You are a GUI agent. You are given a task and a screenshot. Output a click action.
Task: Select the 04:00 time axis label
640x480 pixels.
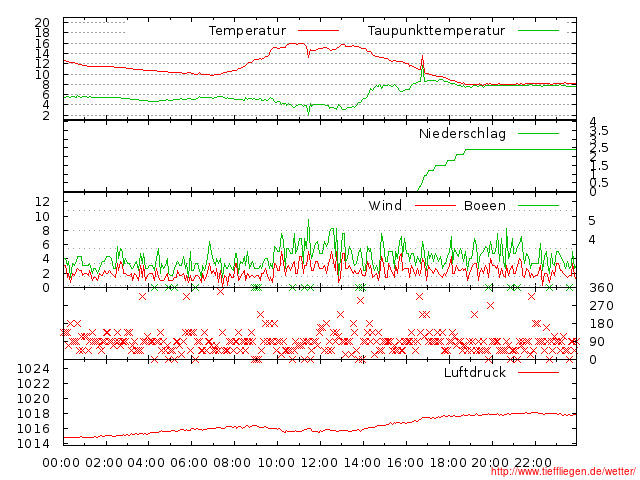pos(146,463)
